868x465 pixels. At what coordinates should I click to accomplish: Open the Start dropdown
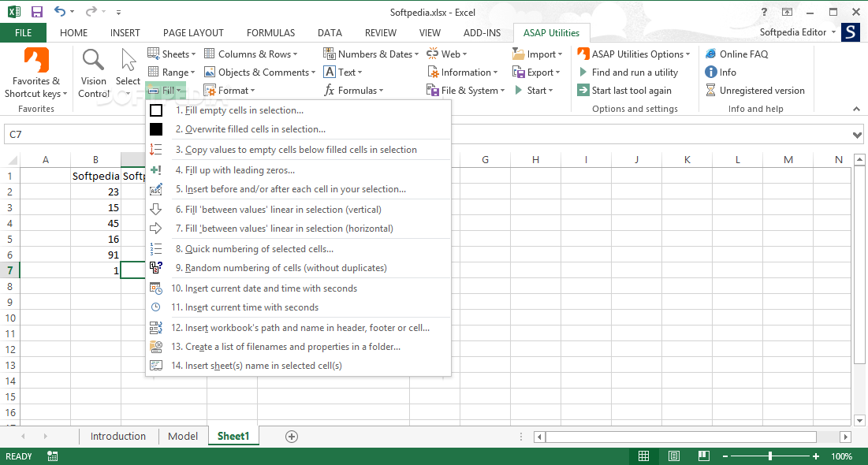(x=534, y=90)
